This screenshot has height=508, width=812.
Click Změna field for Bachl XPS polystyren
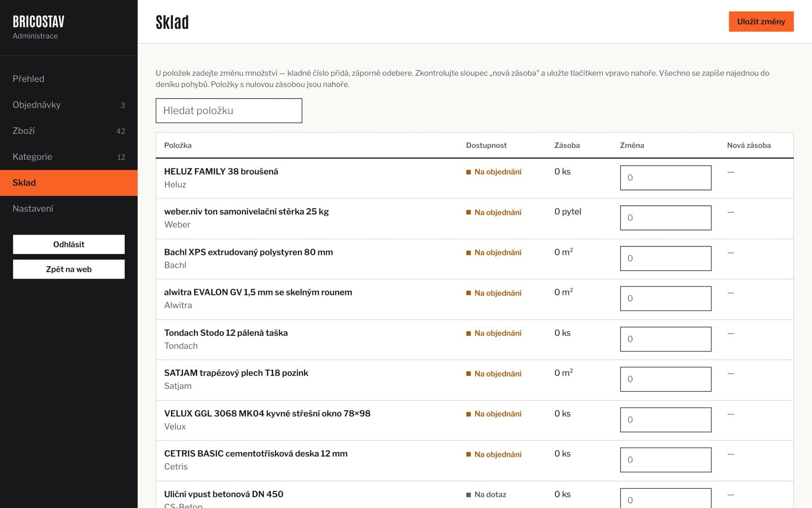665,259
